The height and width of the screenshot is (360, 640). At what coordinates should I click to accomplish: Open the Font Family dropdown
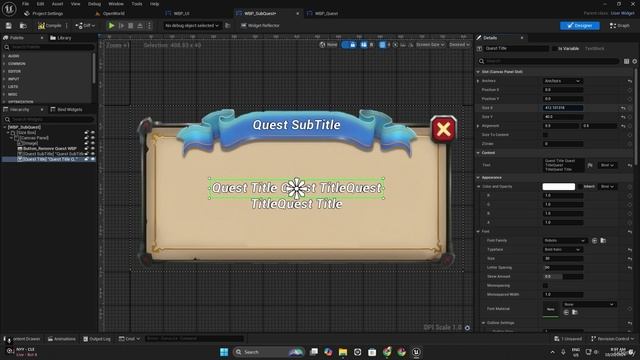565,241
